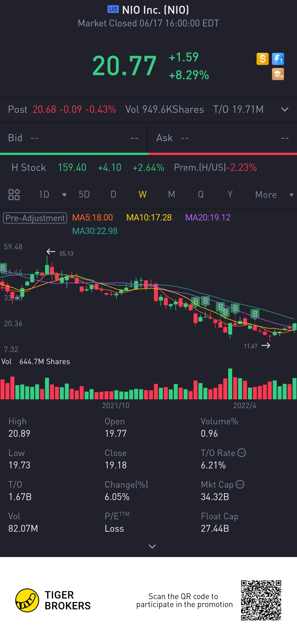Tap the MA5:18.00 indicator label
The height and width of the screenshot is (644, 297).
tap(92, 217)
